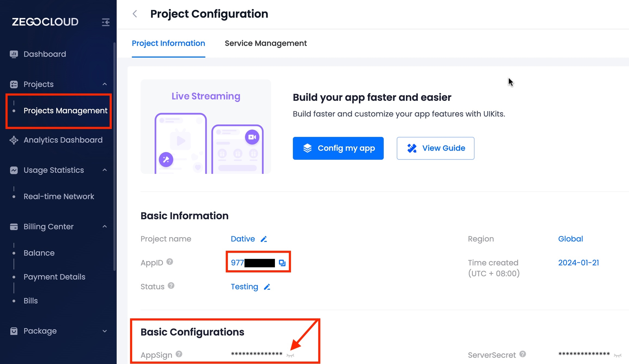Open the View Guide button
This screenshot has width=629, height=364.
(x=435, y=148)
